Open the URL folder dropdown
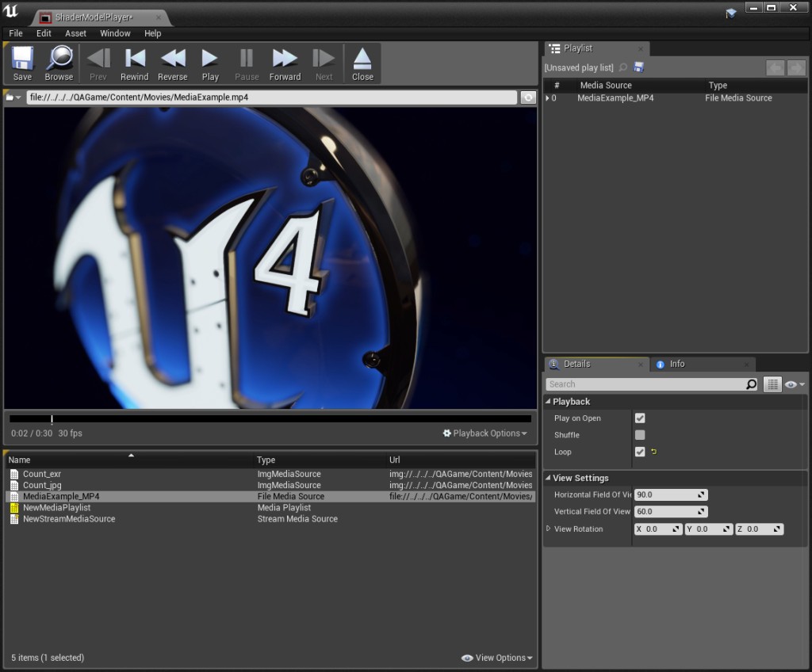 (x=13, y=97)
